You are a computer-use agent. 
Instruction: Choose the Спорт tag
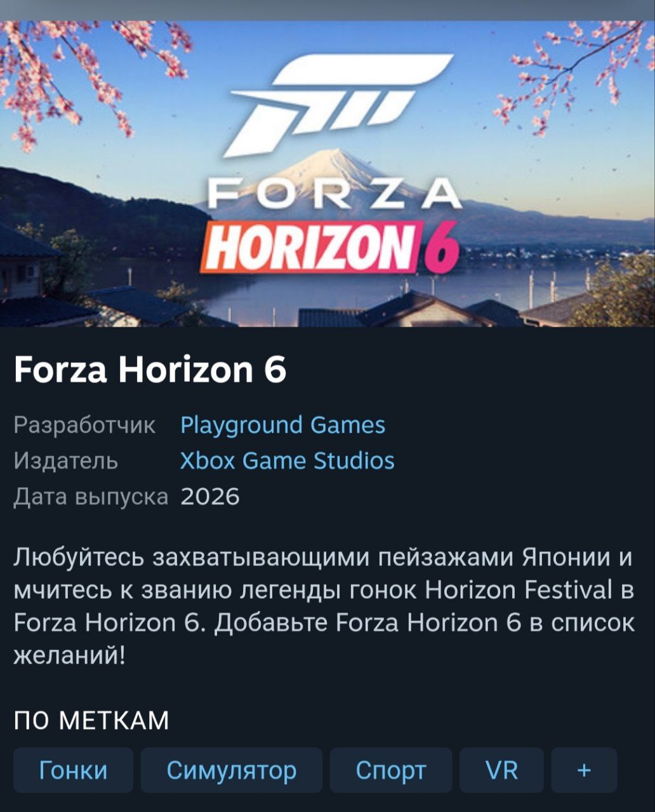pos(391,770)
